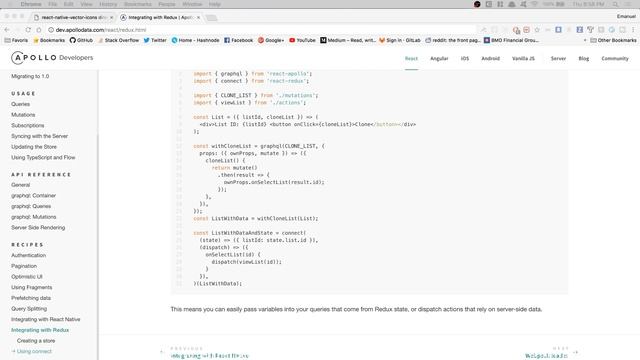
Task: Open graphql: Container reference page
Action: [33, 196]
